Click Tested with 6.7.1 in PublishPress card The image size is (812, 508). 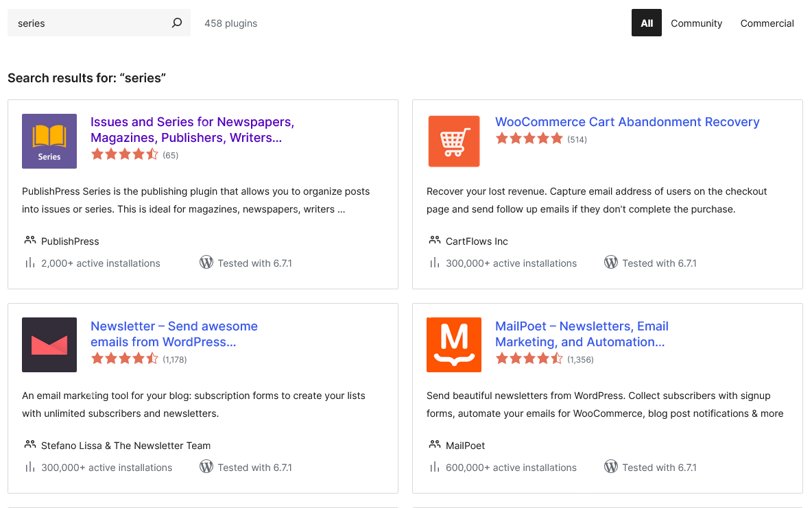(x=255, y=263)
